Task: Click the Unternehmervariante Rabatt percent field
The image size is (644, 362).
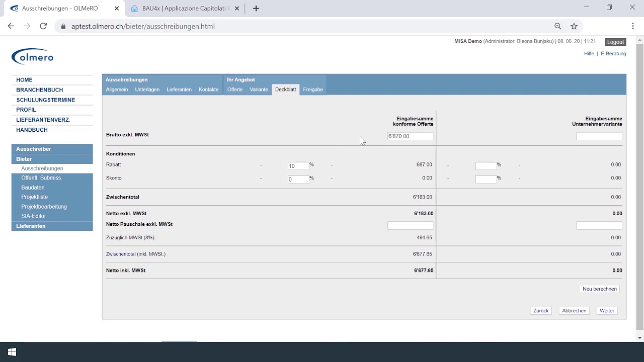Action: [486, 165]
